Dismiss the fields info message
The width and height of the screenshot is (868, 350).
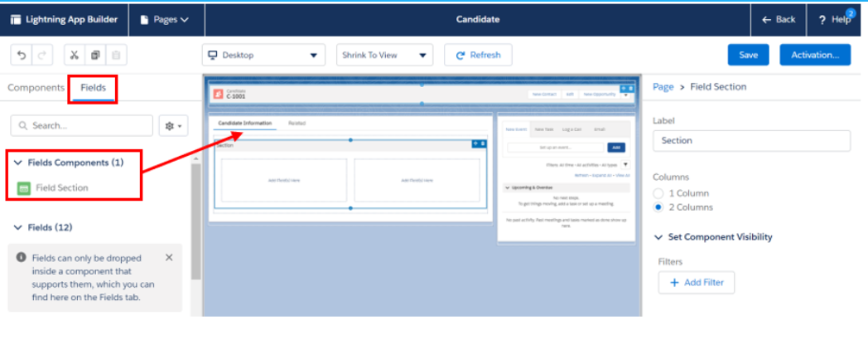point(169,257)
